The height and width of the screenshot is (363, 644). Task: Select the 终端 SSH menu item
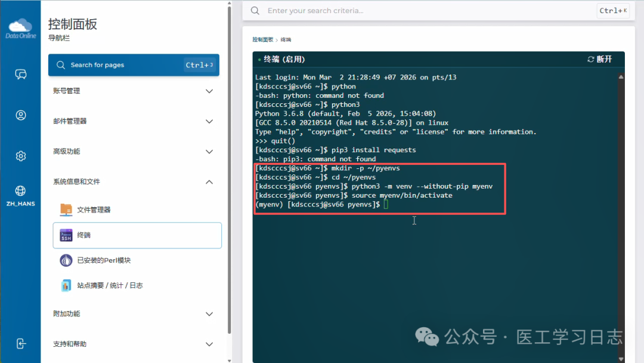[x=137, y=235]
